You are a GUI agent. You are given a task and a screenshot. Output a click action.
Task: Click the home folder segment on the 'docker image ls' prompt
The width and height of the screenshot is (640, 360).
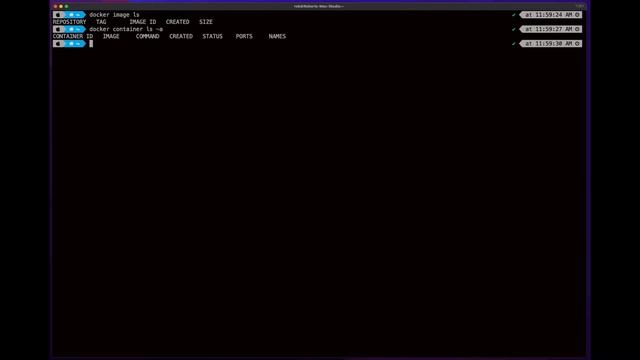click(74, 15)
